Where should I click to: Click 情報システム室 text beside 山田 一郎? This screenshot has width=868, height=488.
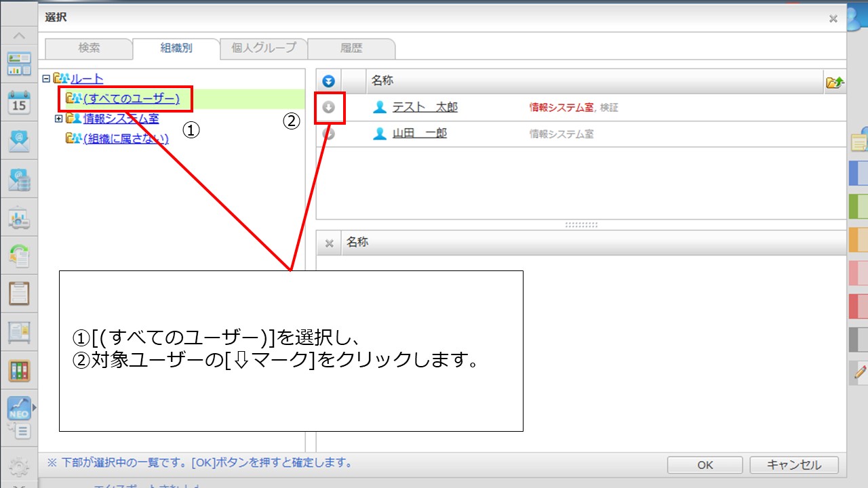click(561, 134)
